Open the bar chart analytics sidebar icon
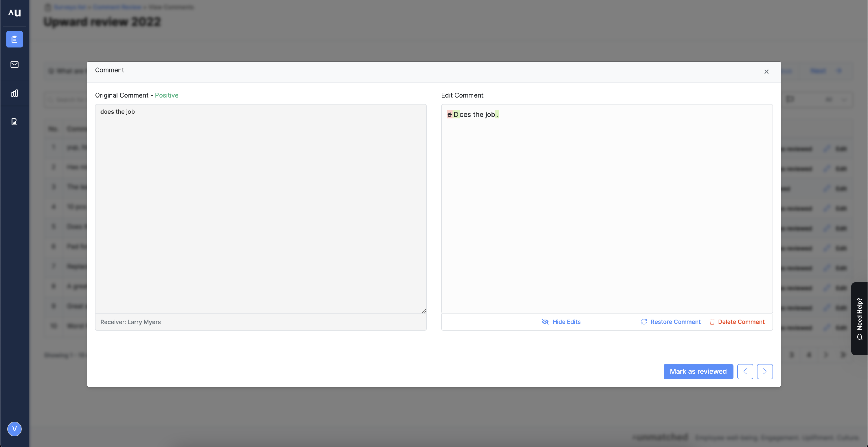This screenshot has width=868, height=447. tap(14, 93)
